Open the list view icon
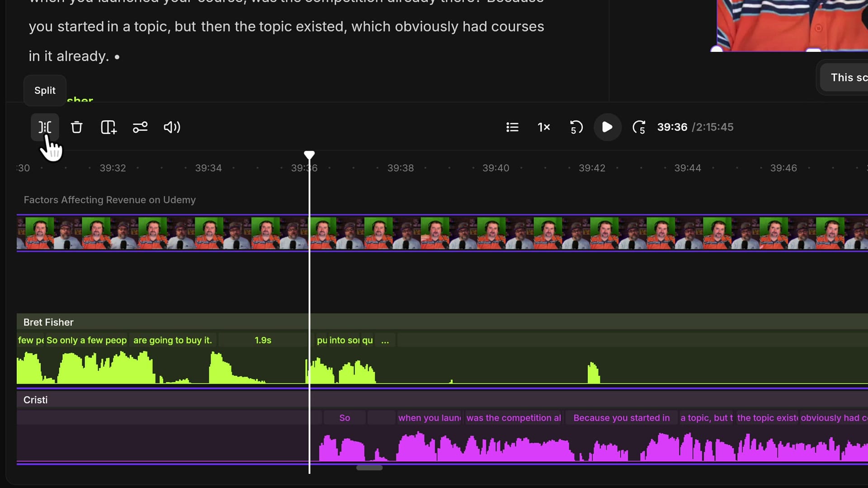This screenshot has height=488, width=868. click(512, 127)
